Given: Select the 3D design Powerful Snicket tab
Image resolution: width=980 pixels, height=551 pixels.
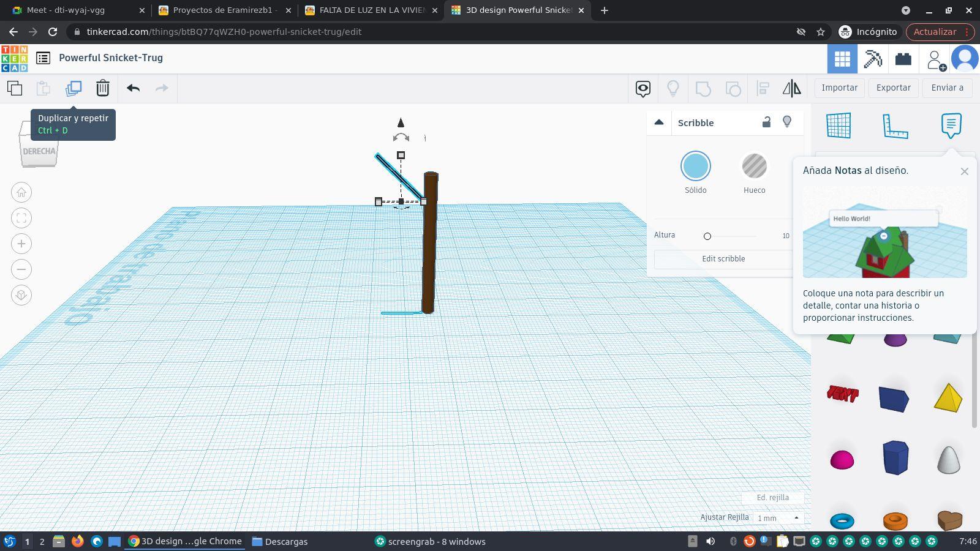Looking at the screenshot, I should 518,10.
